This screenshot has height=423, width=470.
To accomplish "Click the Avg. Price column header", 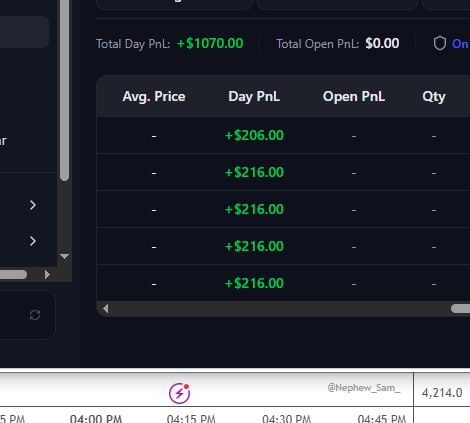I will tap(154, 97).
